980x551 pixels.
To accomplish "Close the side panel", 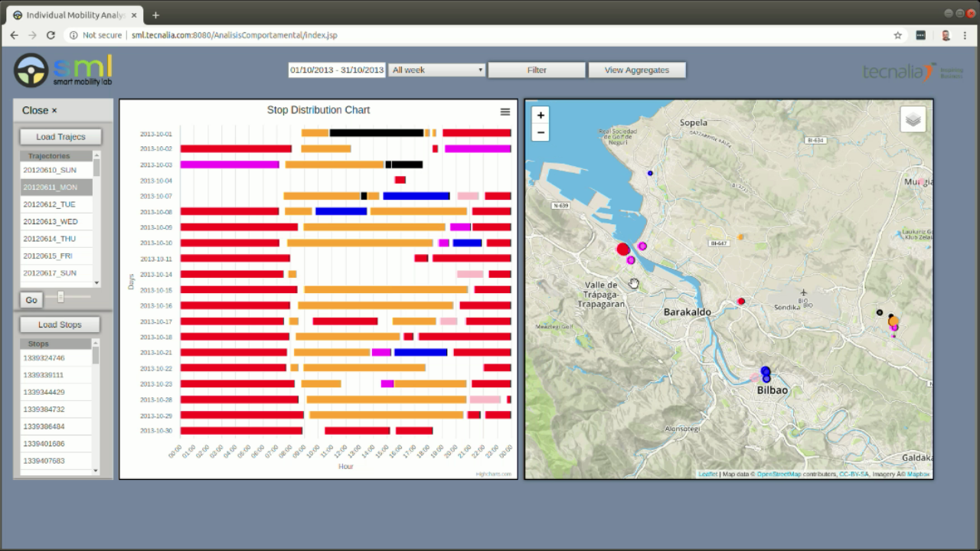I will pyautogui.click(x=40, y=110).
